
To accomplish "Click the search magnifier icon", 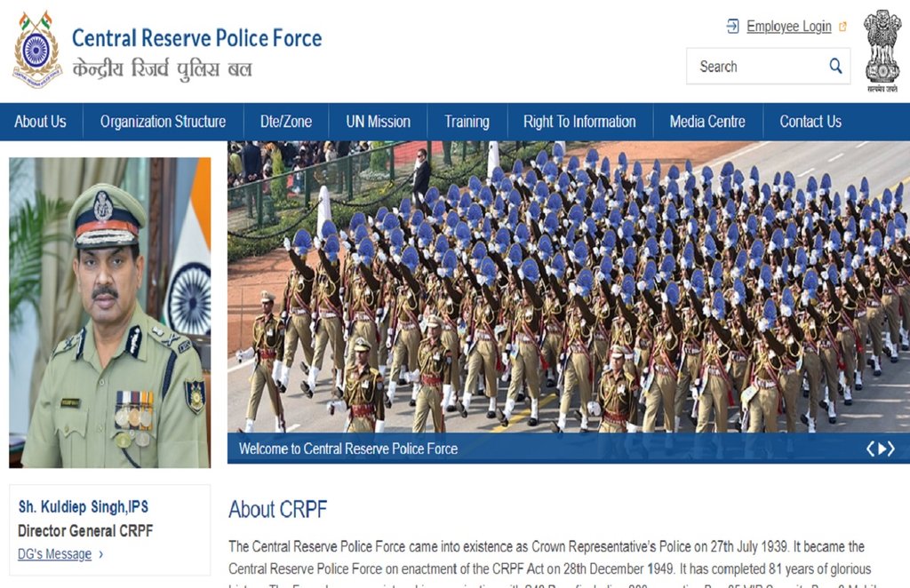I will 835,66.
